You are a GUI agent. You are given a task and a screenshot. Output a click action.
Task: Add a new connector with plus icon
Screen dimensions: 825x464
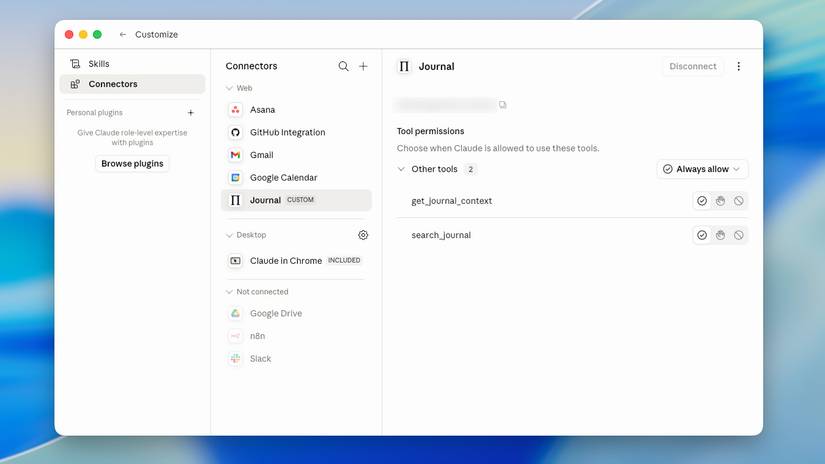[363, 66]
